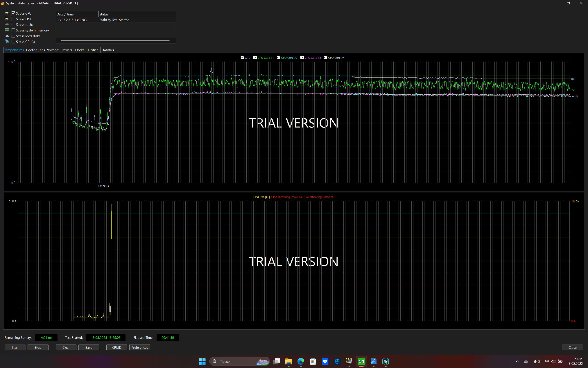Screen dimensions: 588x368
Task: Enable Stress GPU(s) checkbox
Action: click(13, 42)
